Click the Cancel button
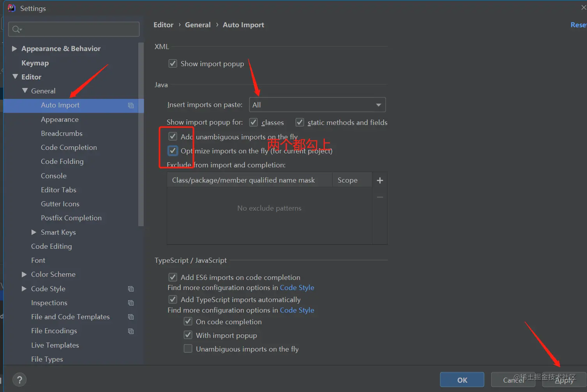Viewport: 587px width, 392px height. click(513, 380)
